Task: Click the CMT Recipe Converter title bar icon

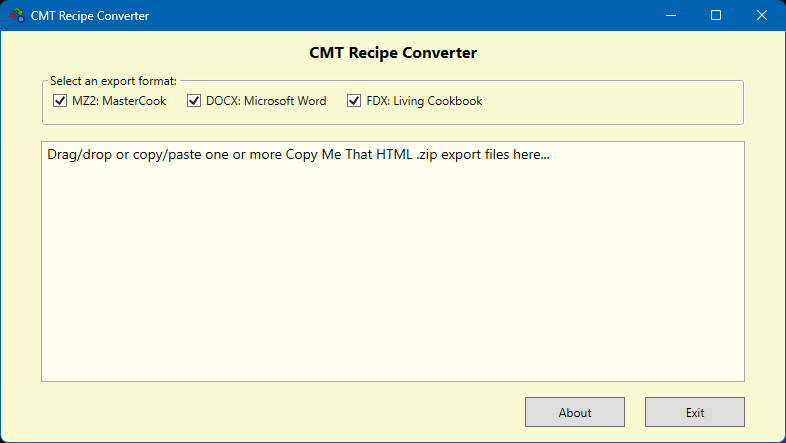Action: click(x=16, y=16)
